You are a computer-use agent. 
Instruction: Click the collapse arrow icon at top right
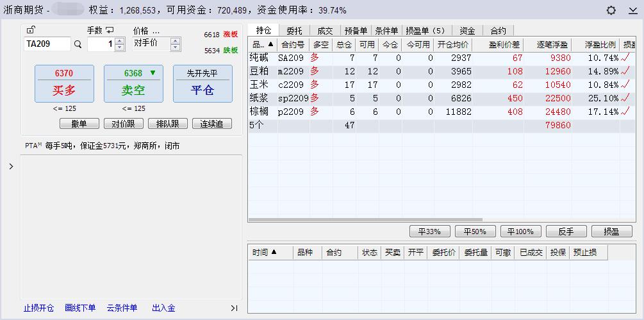click(x=632, y=11)
